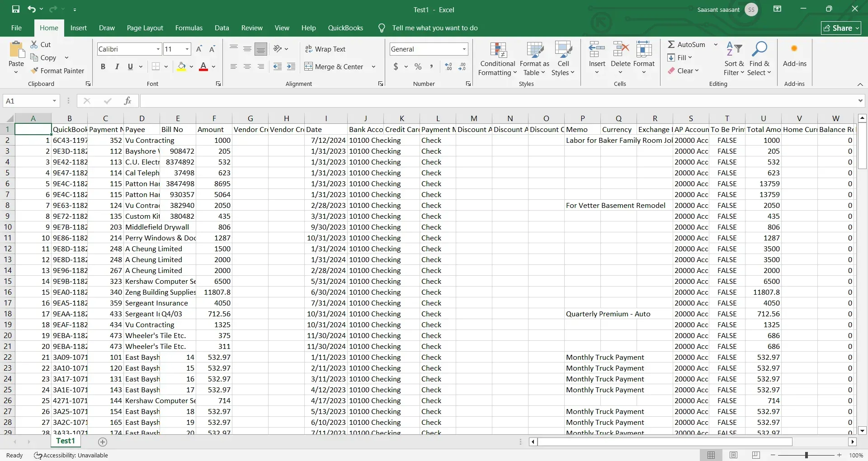Viewport: 868px width, 461px height.
Task: Click Tell me what you want search box
Action: (x=434, y=28)
